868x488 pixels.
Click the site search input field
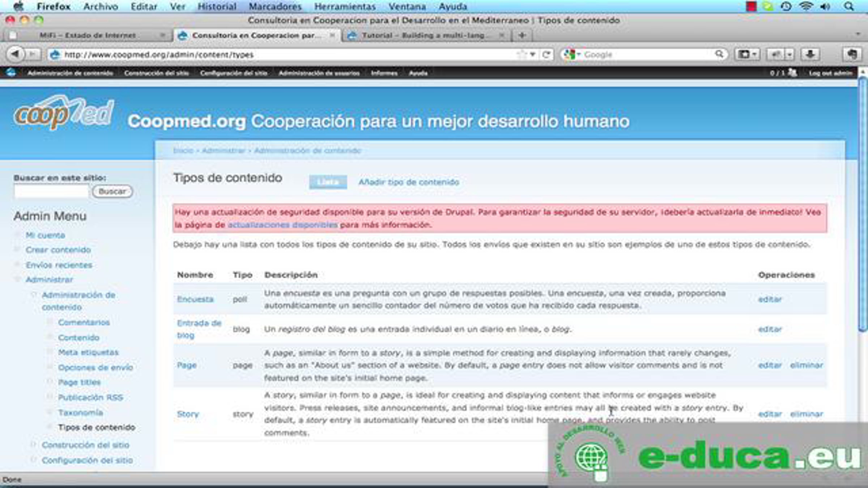click(x=51, y=191)
